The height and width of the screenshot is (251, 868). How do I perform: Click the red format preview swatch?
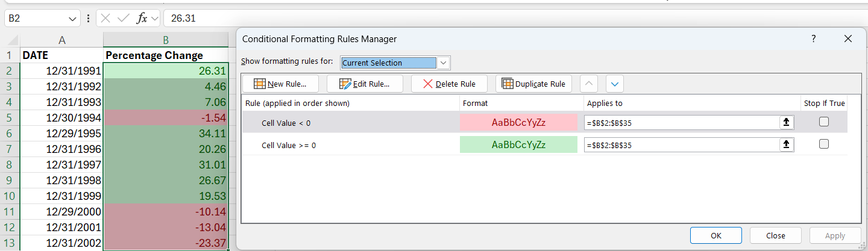tap(518, 122)
